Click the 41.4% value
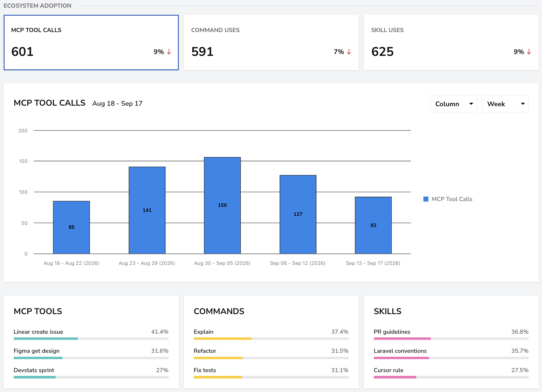 coord(160,332)
